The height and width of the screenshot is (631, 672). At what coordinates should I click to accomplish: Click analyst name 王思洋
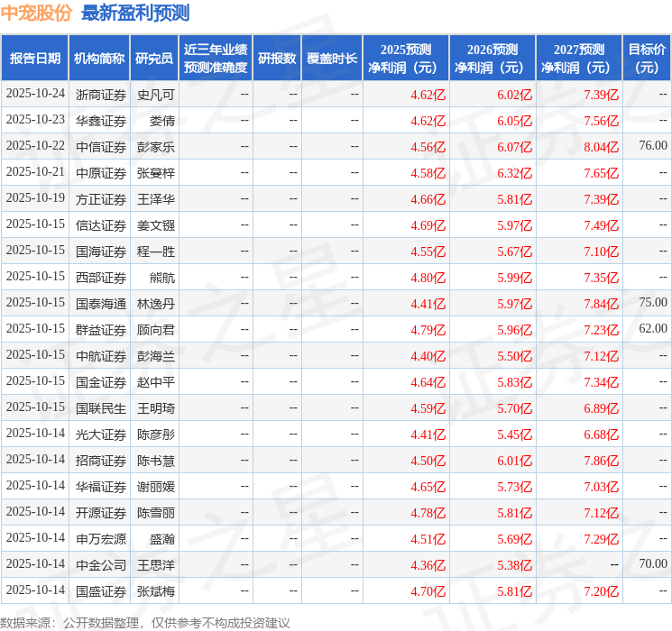156,565
